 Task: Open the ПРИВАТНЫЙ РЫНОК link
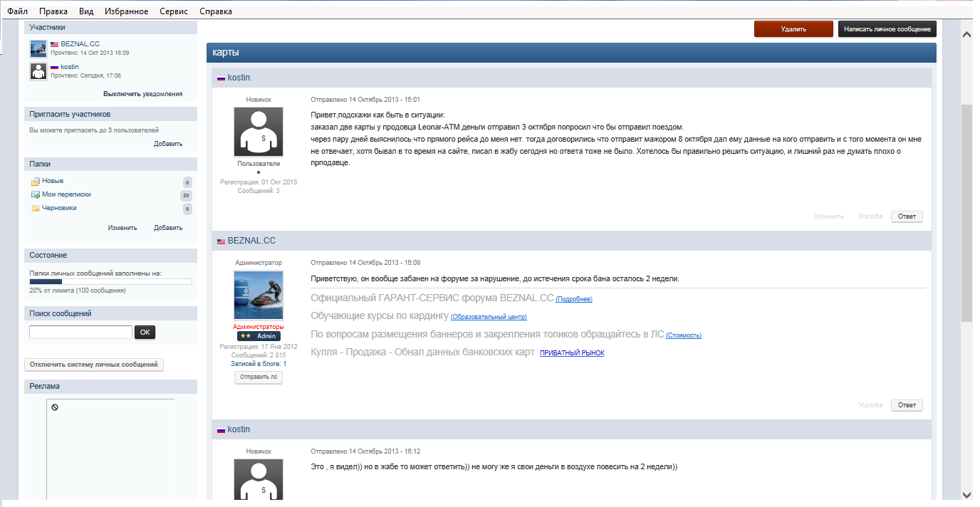point(571,353)
